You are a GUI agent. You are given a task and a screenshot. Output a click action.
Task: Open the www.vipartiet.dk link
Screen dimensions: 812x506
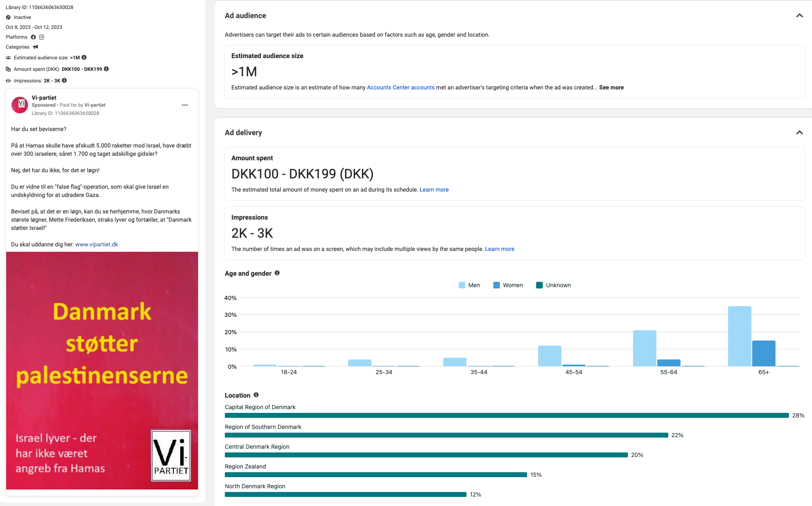(96, 244)
